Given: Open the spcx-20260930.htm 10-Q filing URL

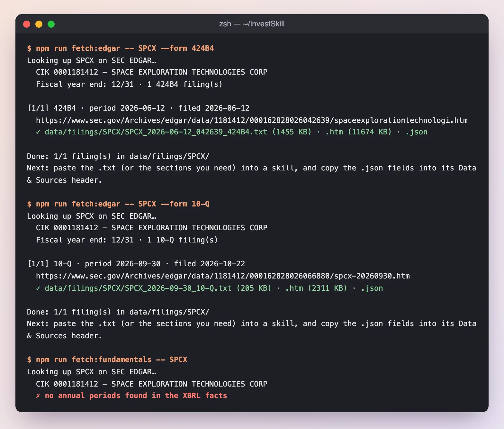Looking at the screenshot, I should (x=223, y=276).
